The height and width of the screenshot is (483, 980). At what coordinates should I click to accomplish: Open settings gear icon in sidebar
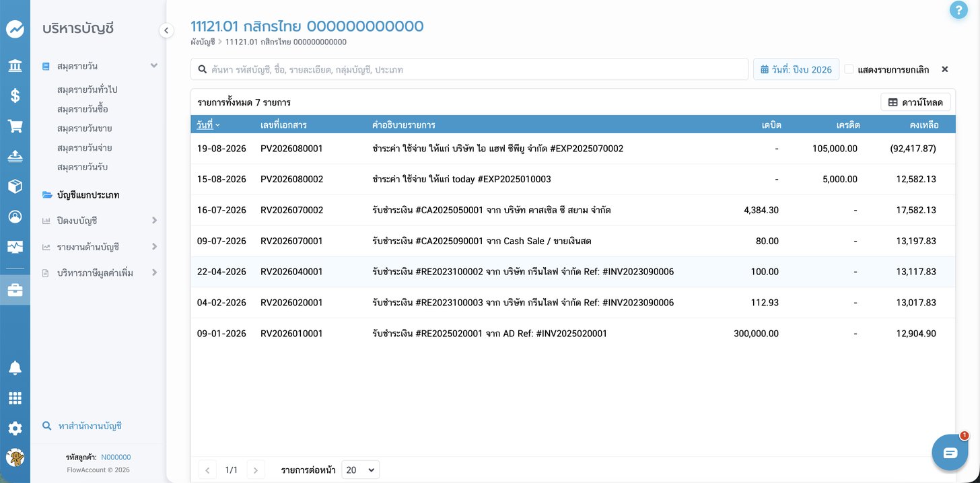point(15,429)
